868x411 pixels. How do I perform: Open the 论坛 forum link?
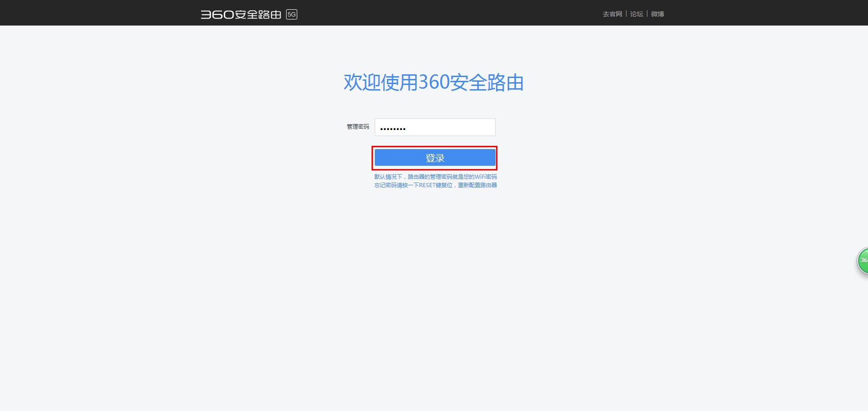click(x=636, y=14)
